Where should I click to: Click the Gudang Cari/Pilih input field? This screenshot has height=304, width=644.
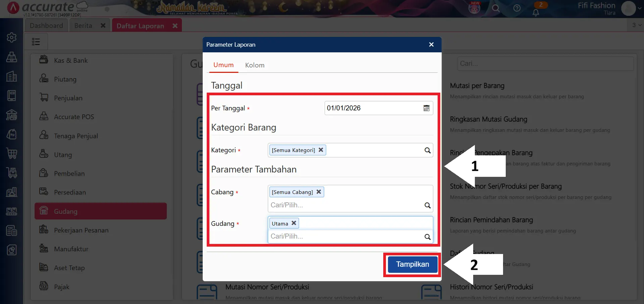point(346,237)
